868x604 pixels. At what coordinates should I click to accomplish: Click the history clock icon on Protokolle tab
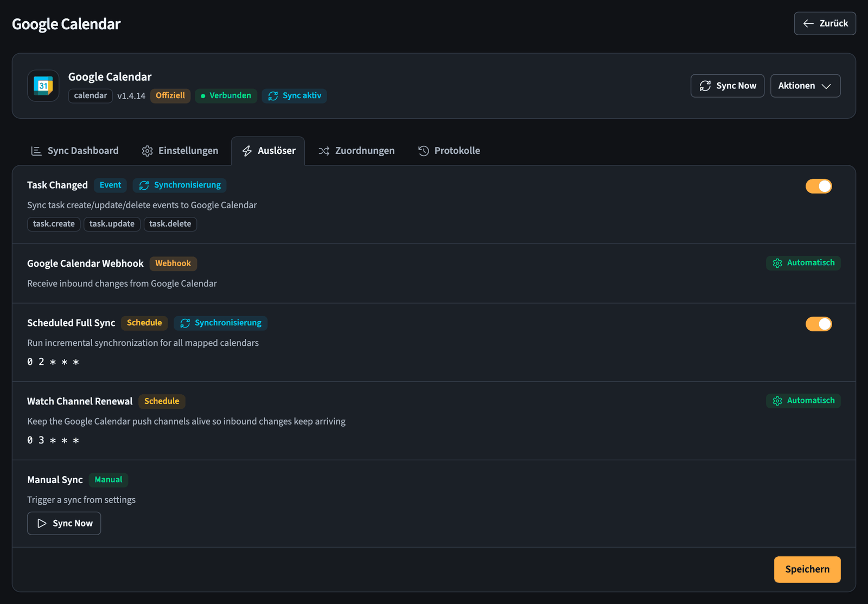click(x=424, y=151)
